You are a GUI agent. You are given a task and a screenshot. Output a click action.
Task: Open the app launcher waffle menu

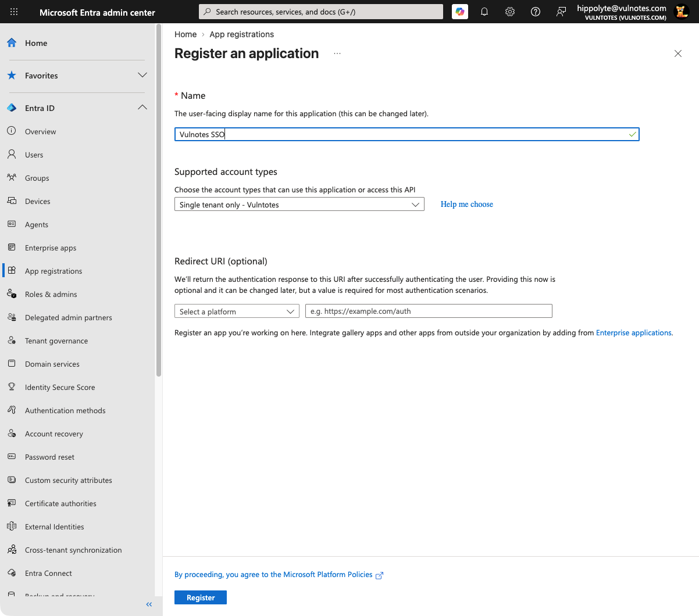[14, 12]
